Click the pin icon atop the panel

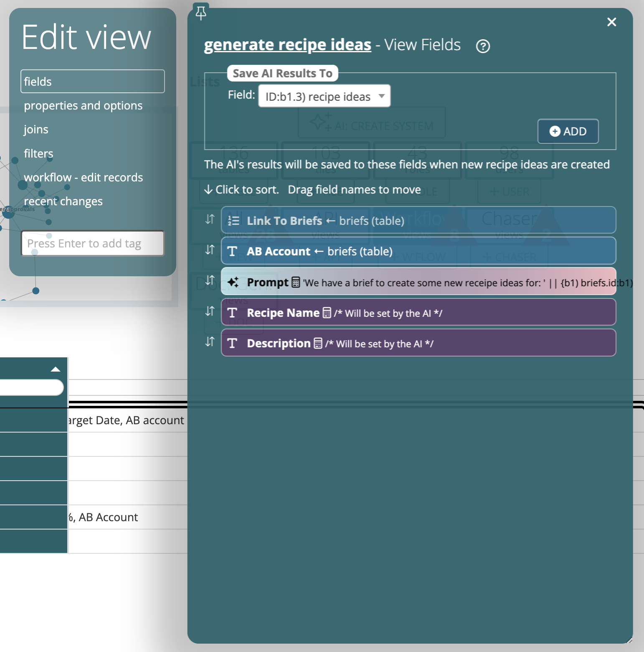tap(201, 13)
